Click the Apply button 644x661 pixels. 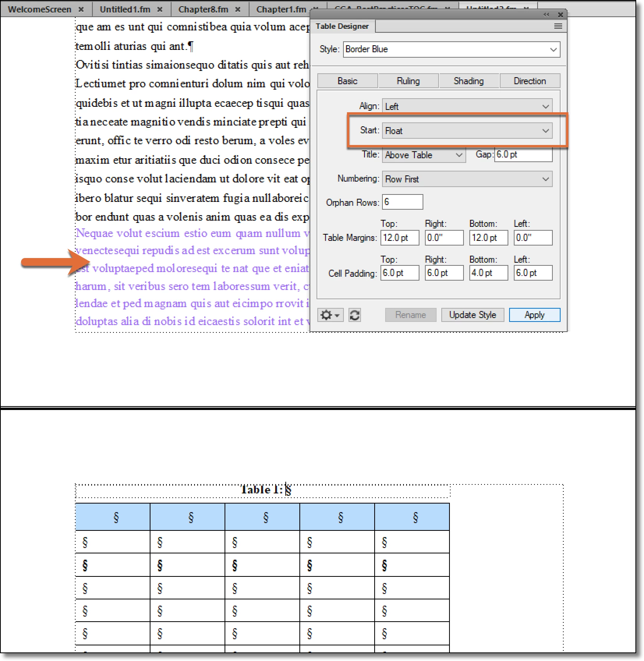coord(534,315)
